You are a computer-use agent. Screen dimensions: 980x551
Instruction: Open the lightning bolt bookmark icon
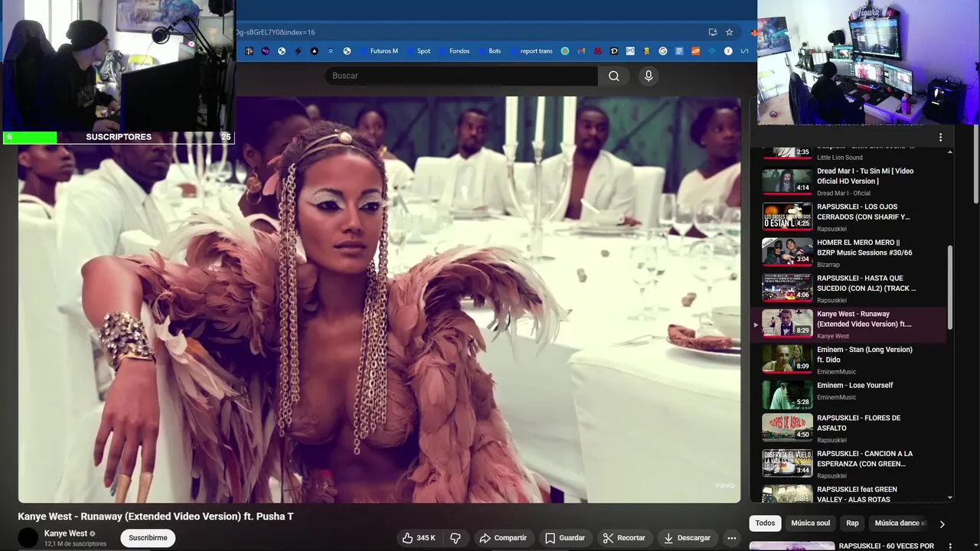(x=298, y=51)
